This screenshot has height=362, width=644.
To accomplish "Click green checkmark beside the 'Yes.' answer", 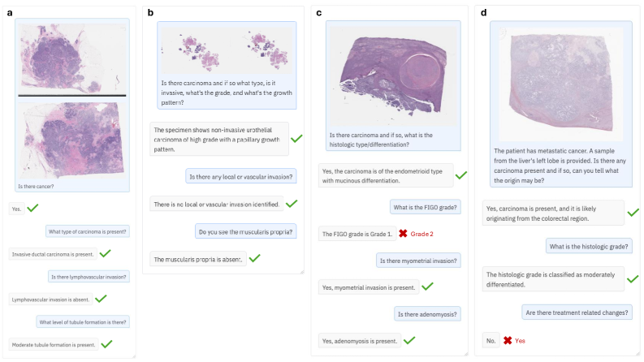I will point(32,209).
